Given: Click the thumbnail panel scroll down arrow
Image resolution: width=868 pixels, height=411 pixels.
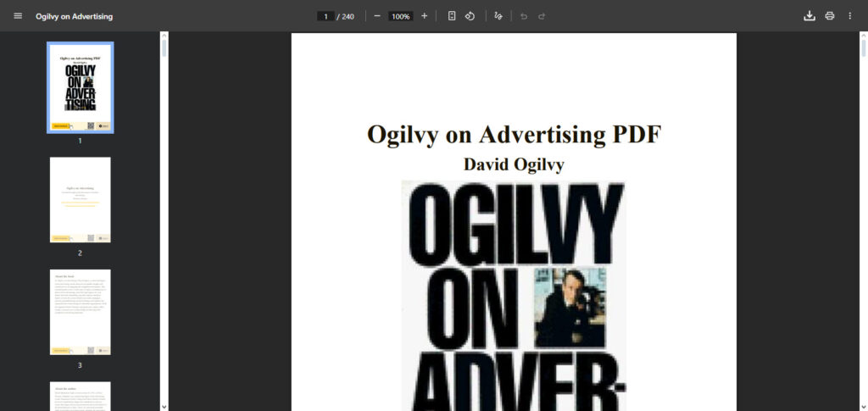Looking at the screenshot, I should [x=164, y=407].
